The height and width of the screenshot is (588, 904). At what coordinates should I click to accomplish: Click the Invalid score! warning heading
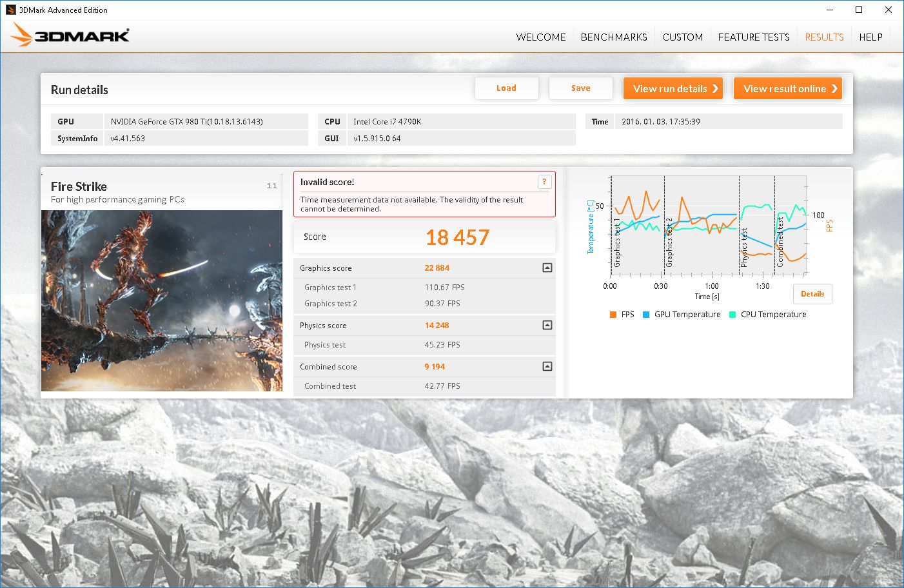pos(327,182)
